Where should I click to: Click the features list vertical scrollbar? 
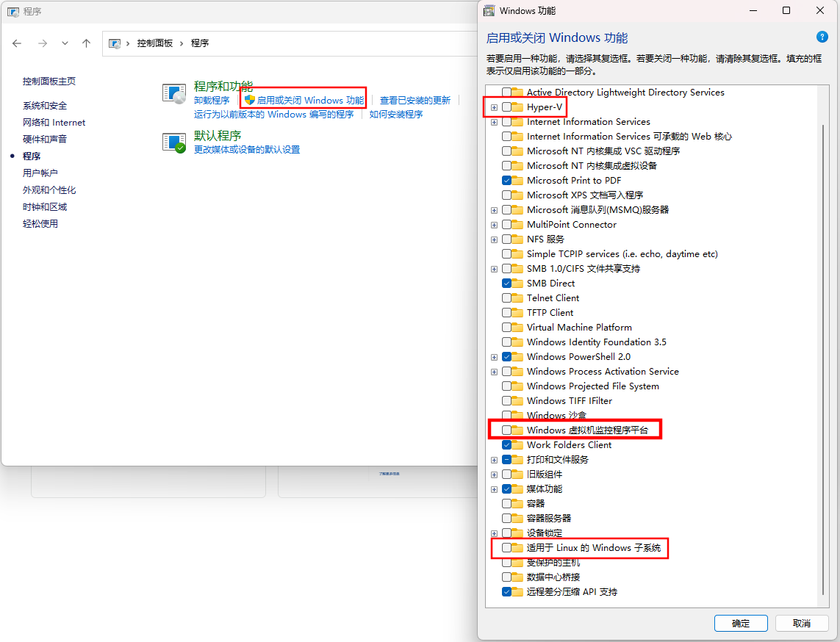pyautogui.click(x=822, y=353)
